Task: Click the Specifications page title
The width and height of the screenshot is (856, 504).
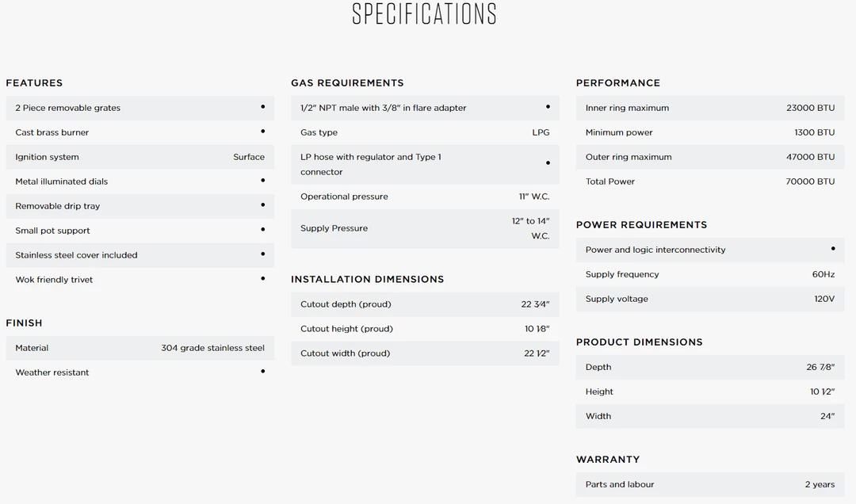Action: pyautogui.click(x=425, y=14)
